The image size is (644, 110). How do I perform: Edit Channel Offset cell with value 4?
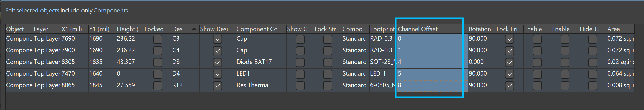point(430,62)
